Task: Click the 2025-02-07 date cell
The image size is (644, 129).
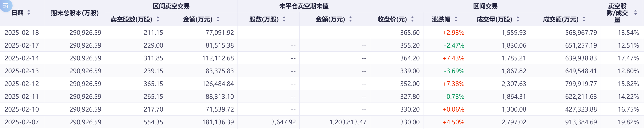Action: tap(22, 122)
